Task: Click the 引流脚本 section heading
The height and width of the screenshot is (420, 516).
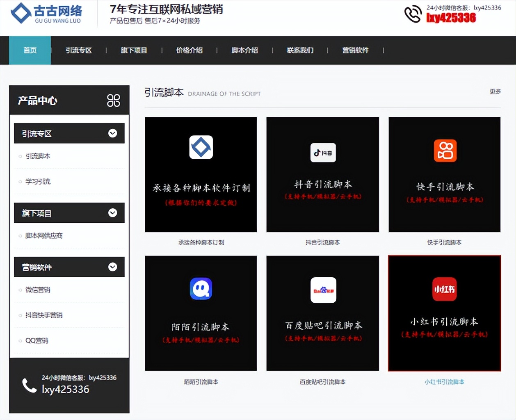Action: coord(164,92)
